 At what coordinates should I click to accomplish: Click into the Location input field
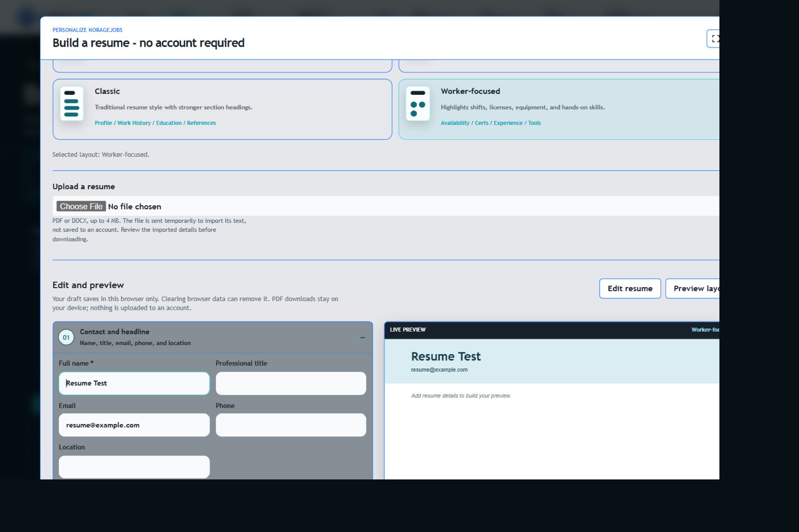pyautogui.click(x=134, y=467)
